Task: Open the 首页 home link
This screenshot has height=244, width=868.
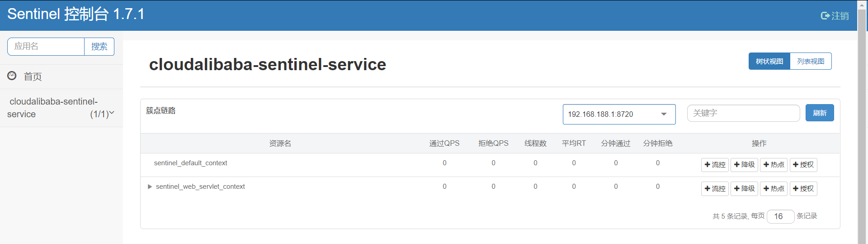Action: coord(33,77)
